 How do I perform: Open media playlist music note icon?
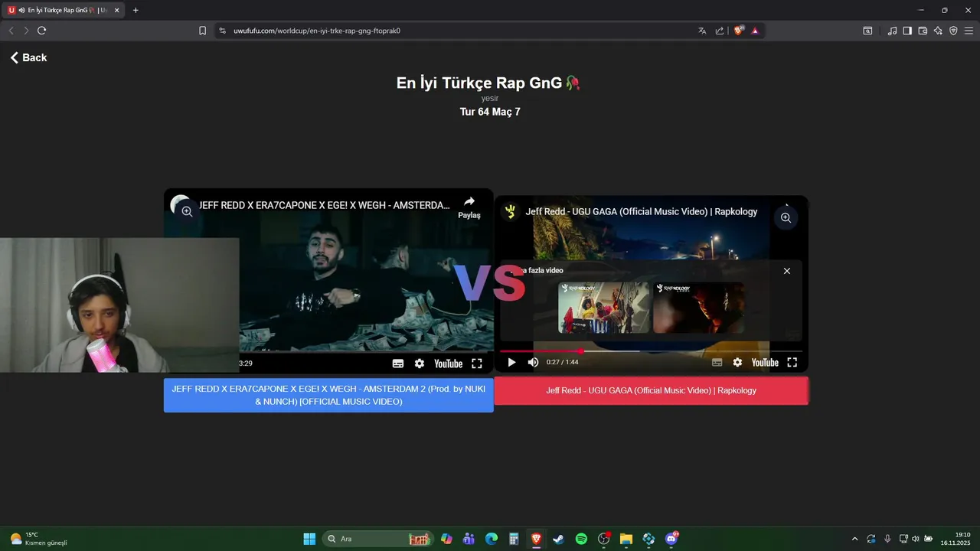click(x=892, y=31)
